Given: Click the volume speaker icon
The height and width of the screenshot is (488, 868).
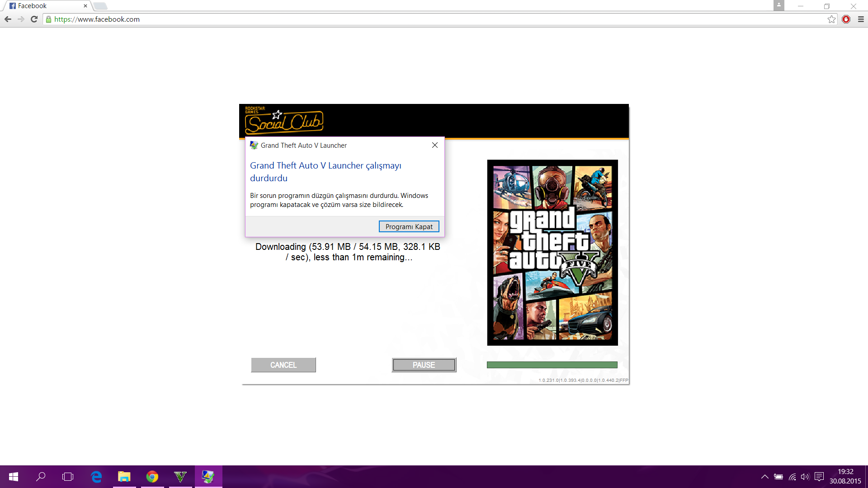Looking at the screenshot, I should (x=805, y=477).
